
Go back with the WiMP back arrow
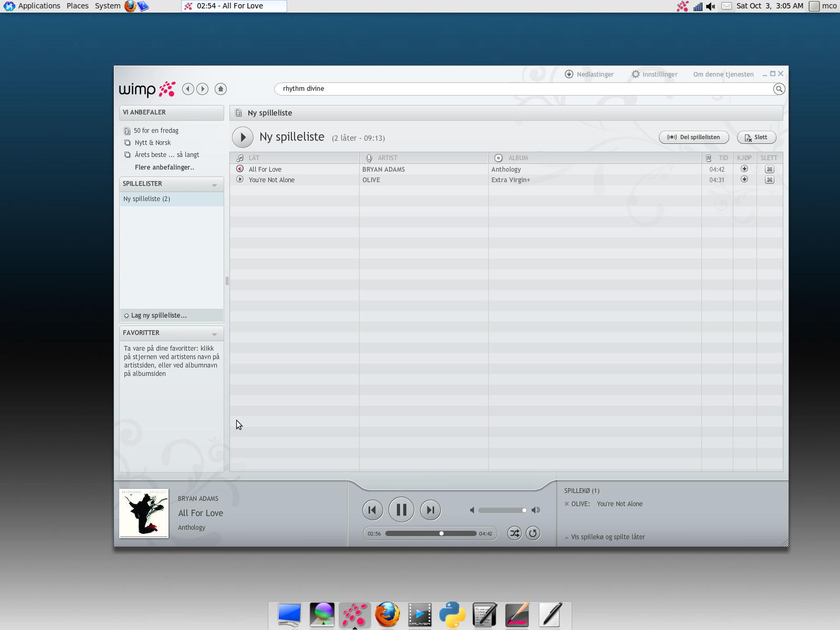pyautogui.click(x=188, y=89)
